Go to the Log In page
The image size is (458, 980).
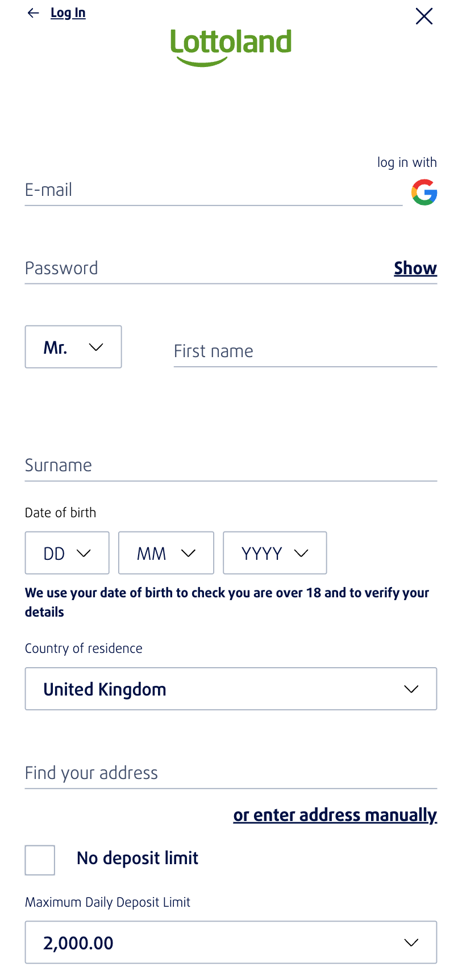pos(68,12)
